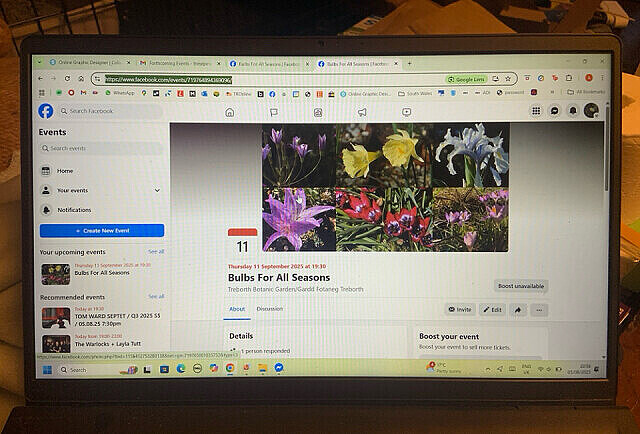Open Google Chrome from the taskbar
This screenshot has width=640, height=434.
(x=230, y=368)
